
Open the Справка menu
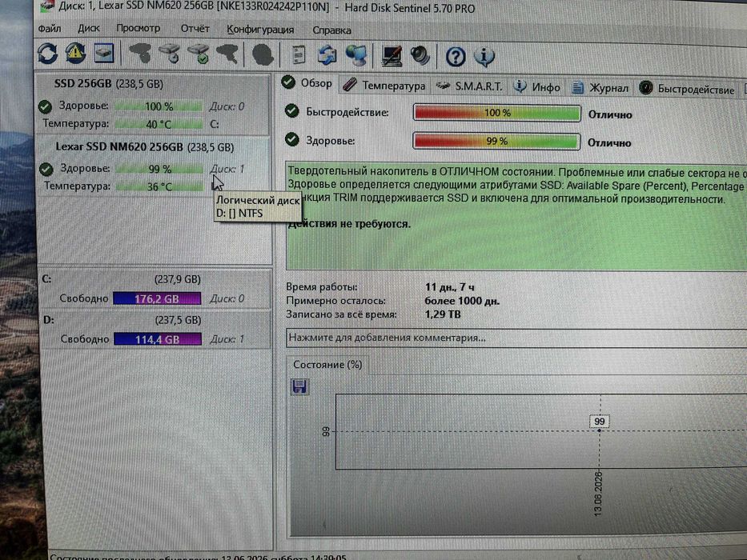331,30
